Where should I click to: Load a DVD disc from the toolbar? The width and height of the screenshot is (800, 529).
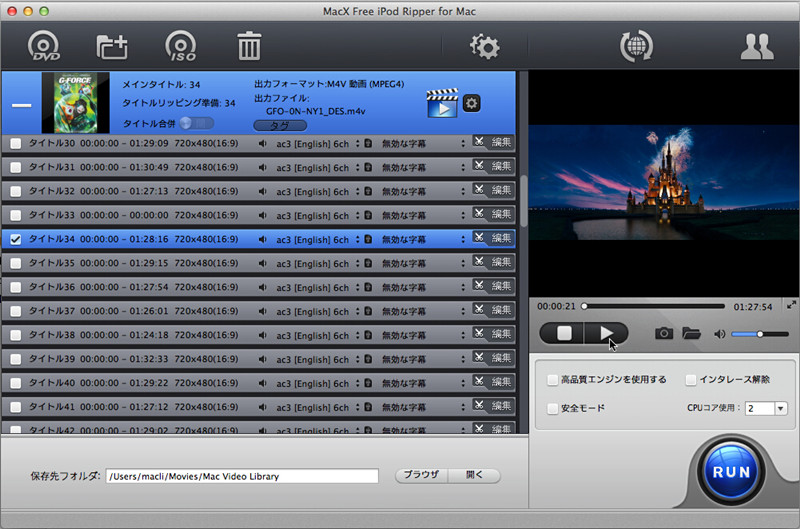click(x=43, y=46)
